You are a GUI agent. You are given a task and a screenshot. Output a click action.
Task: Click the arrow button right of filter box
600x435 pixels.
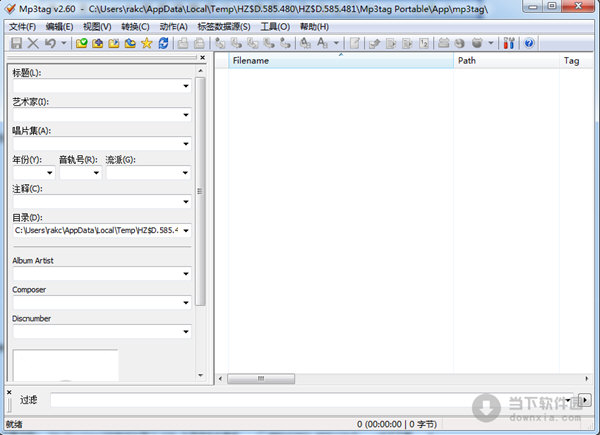pos(585,400)
